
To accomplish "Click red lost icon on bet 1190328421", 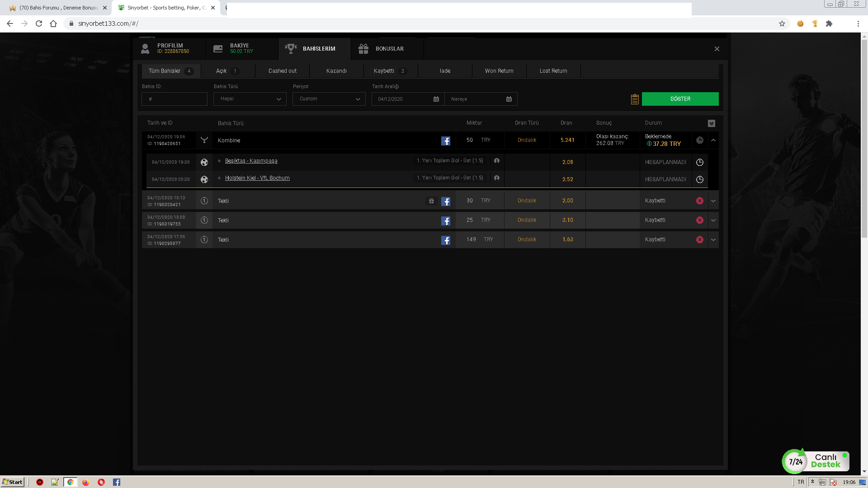I will (x=699, y=201).
